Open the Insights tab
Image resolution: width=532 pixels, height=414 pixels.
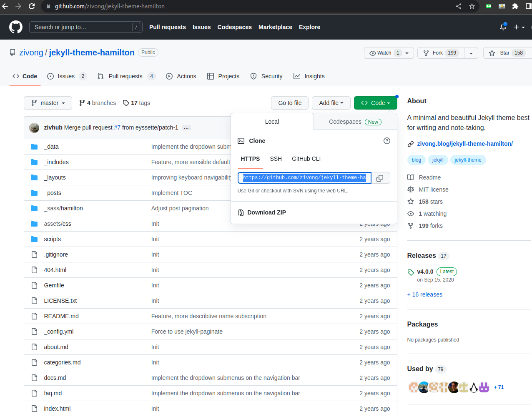pyautogui.click(x=309, y=76)
